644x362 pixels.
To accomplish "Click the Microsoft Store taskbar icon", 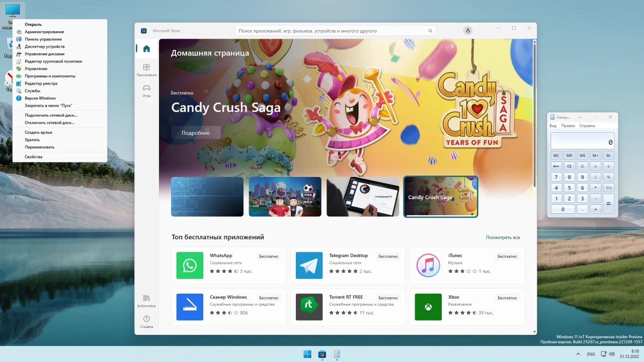I will (322, 354).
